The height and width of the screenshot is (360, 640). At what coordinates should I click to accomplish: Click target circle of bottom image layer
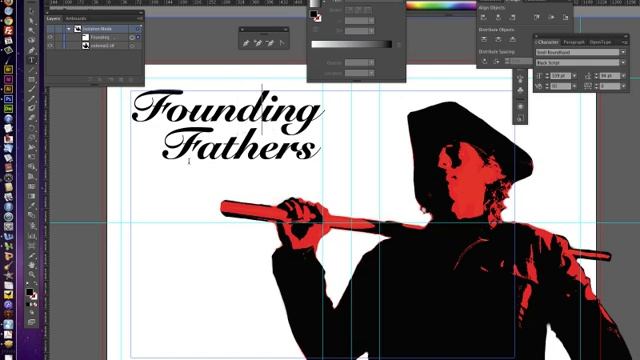point(132,46)
